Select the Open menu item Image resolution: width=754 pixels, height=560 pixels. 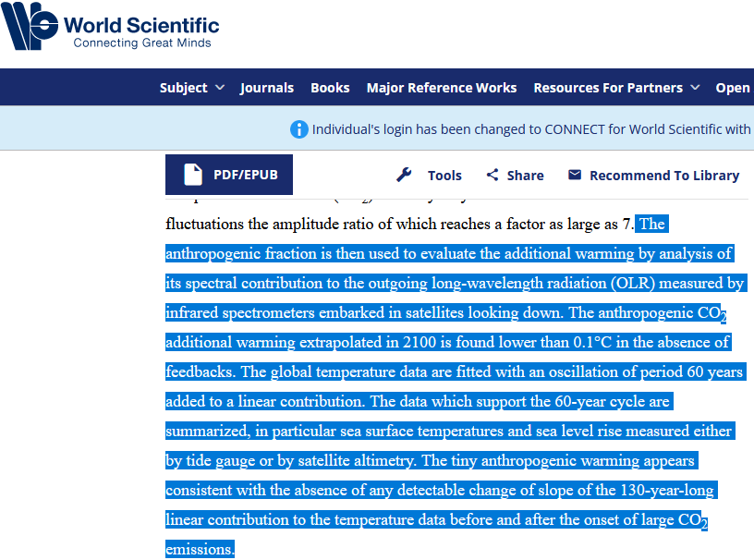[734, 88]
